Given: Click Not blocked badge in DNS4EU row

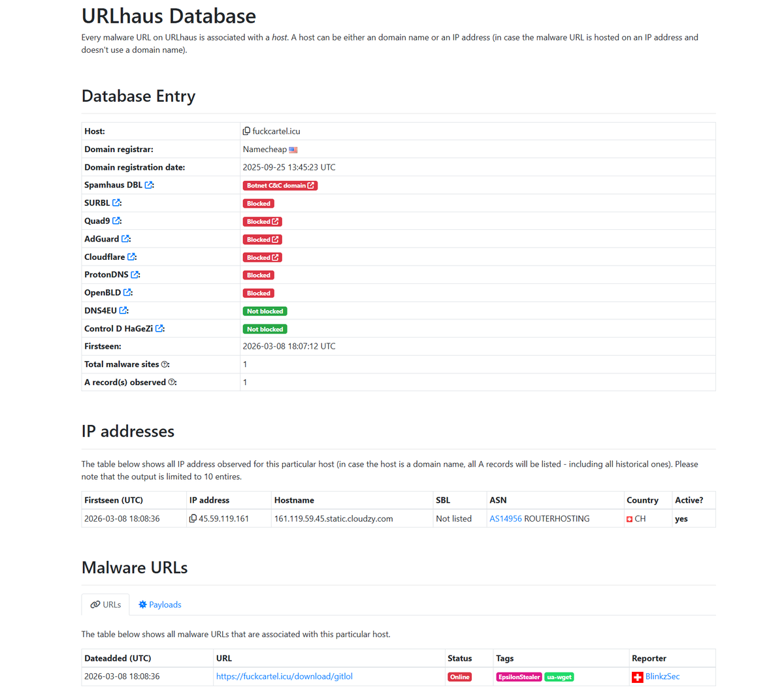Looking at the screenshot, I should [x=265, y=311].
